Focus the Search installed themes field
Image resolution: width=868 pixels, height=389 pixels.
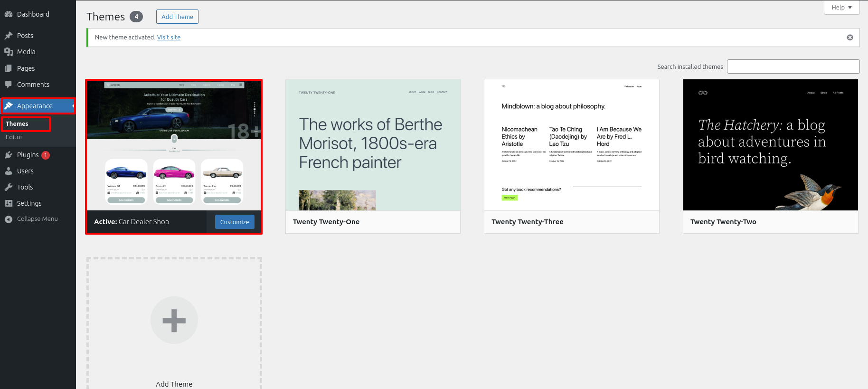793,66
